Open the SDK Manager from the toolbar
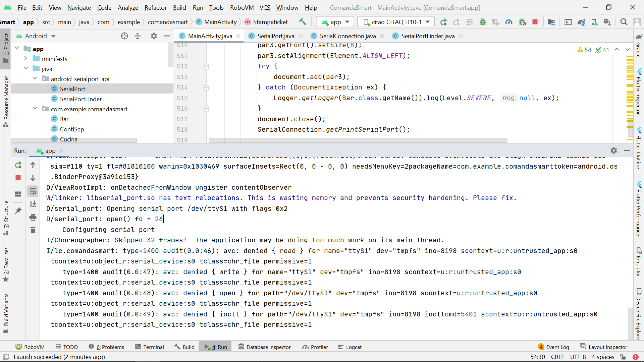The image size is (644, 362). [x=608, y=22]
